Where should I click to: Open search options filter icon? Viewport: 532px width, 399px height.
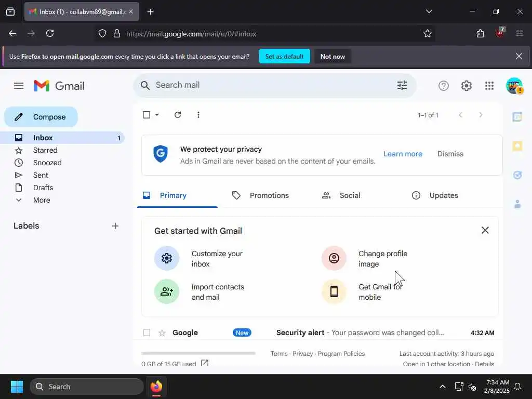pyautogui.click(x=402, y=85)
